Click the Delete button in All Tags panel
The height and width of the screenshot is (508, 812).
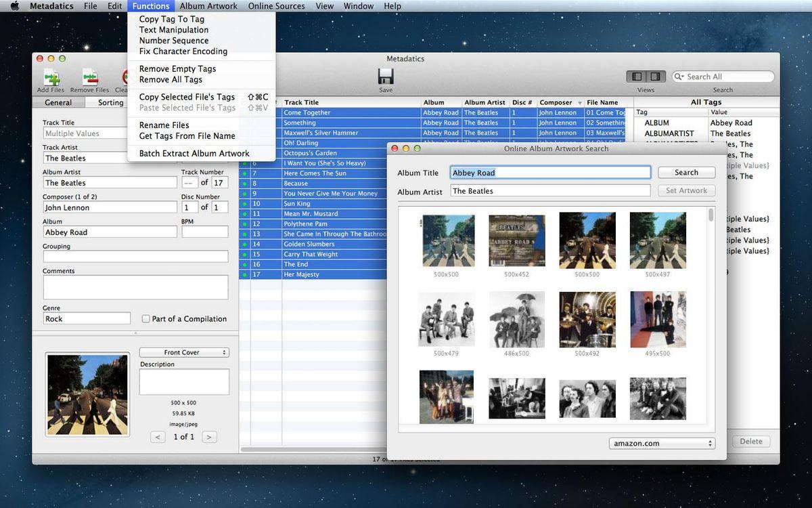[x=750, y=442]
